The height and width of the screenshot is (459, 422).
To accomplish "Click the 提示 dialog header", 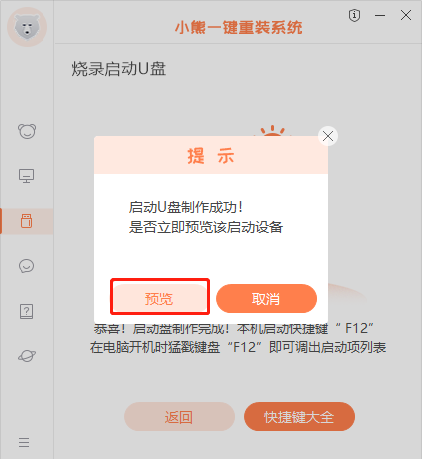I will (211, 155).
